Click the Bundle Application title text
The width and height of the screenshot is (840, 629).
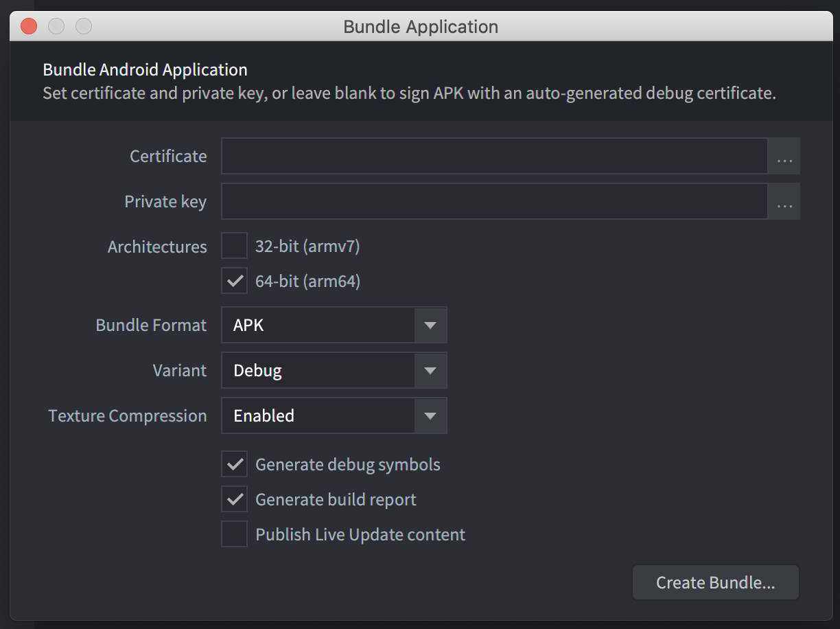click(x=421, y=27)
